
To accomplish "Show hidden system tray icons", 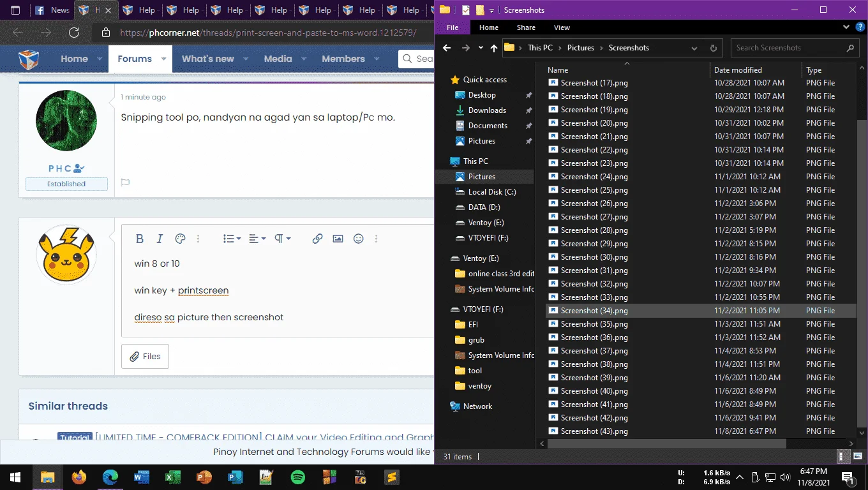I will (x=740, y=477).
